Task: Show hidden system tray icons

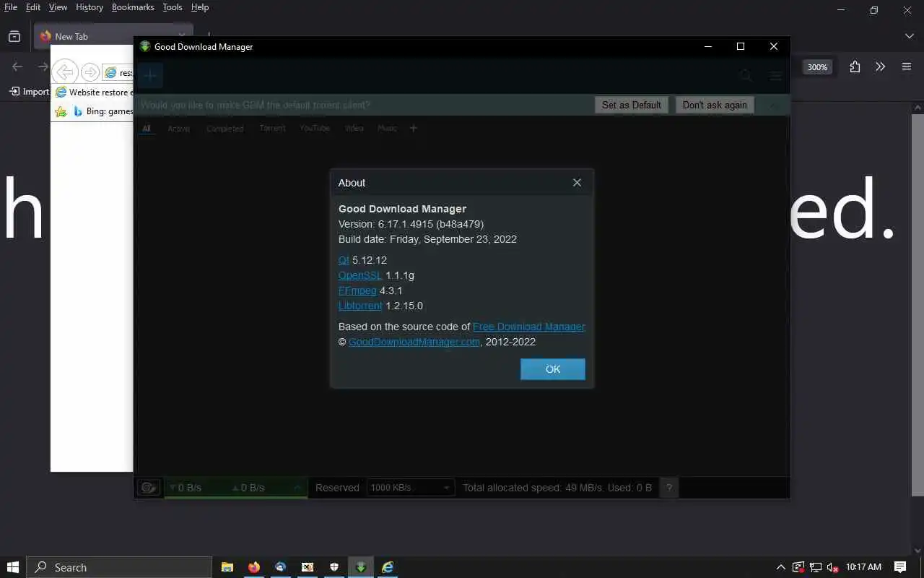Action: click(780, 567)
